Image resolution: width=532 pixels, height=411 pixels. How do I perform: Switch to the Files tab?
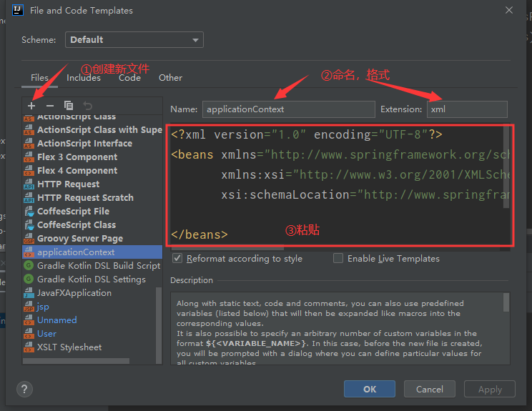click(39, 78)
